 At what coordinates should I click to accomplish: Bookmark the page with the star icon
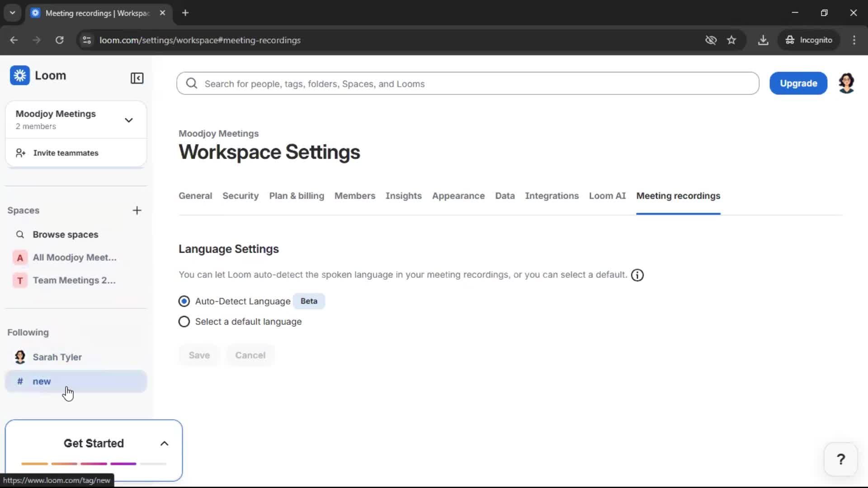click(732, 40)
